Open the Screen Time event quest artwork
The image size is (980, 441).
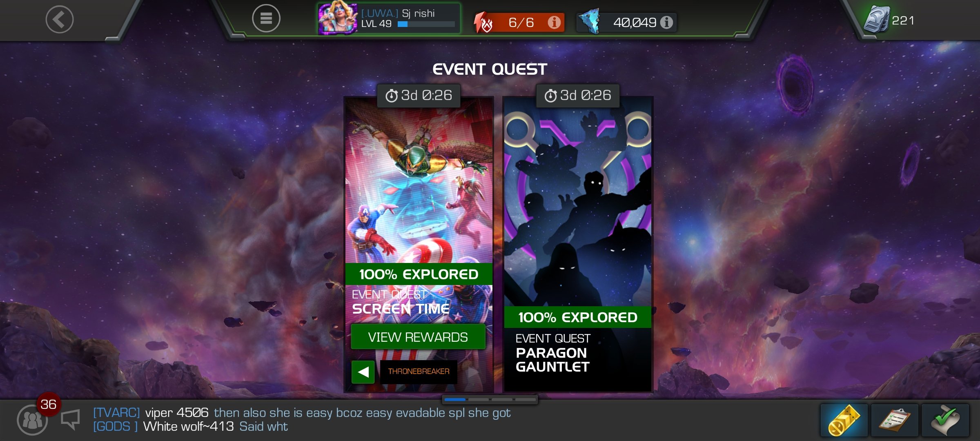[x=419, y=180]
